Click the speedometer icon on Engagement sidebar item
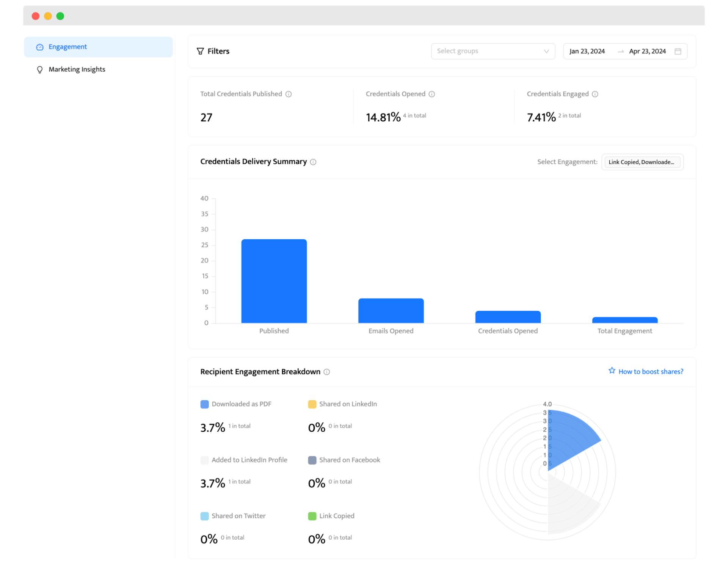This screenshot has width=728, height=575. [x=39, y=47]
